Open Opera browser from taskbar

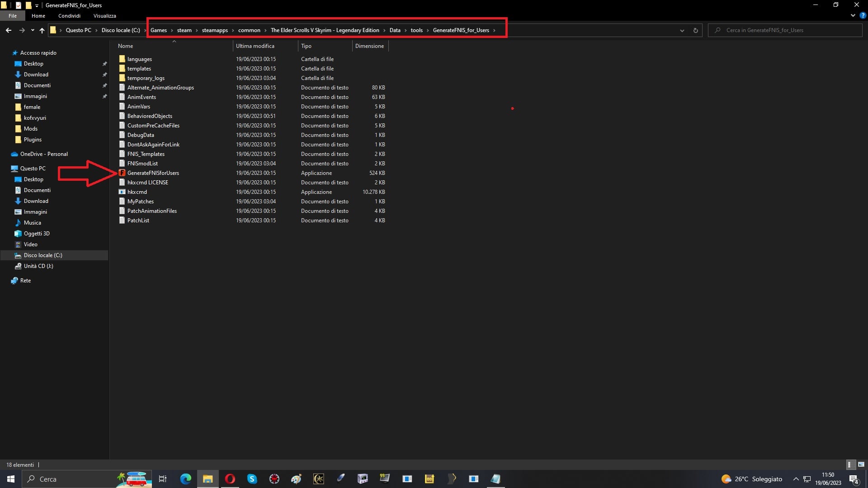pyautogui.click(x=230, y=479)
